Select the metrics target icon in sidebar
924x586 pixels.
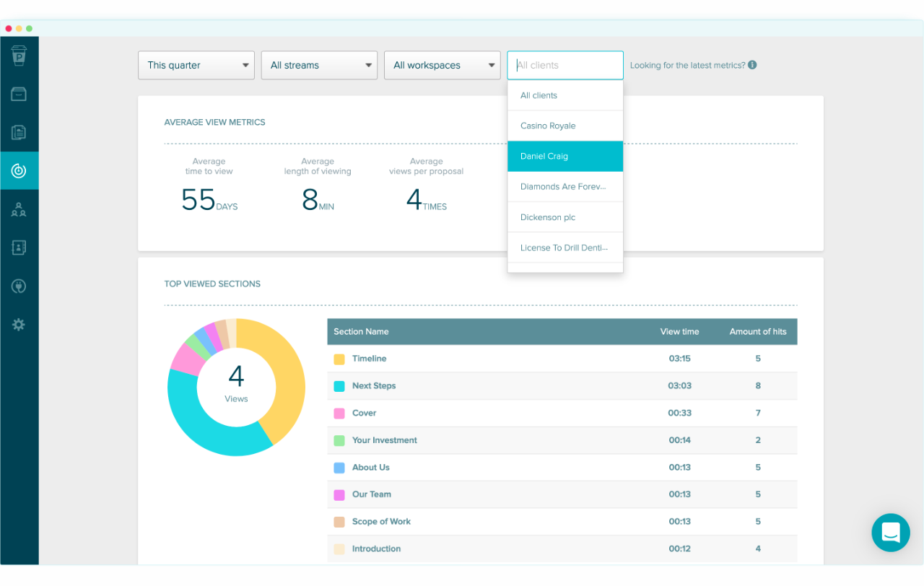(x=19, y=171)
